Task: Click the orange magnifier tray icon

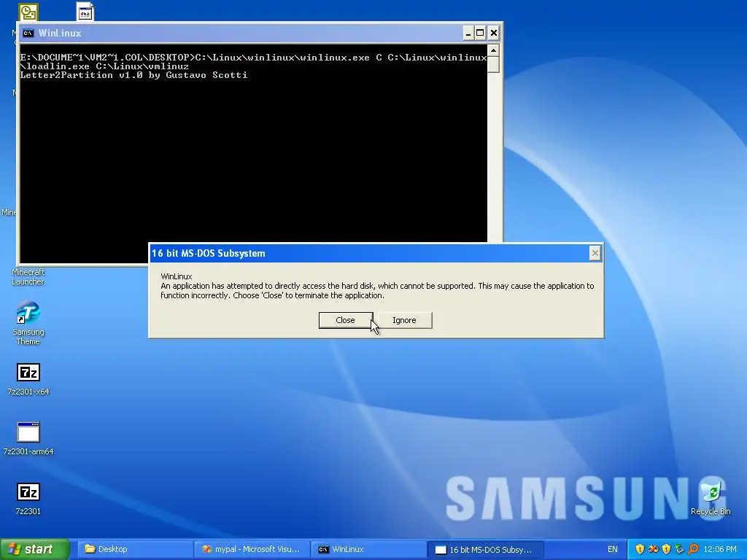Action: (693, 549)
